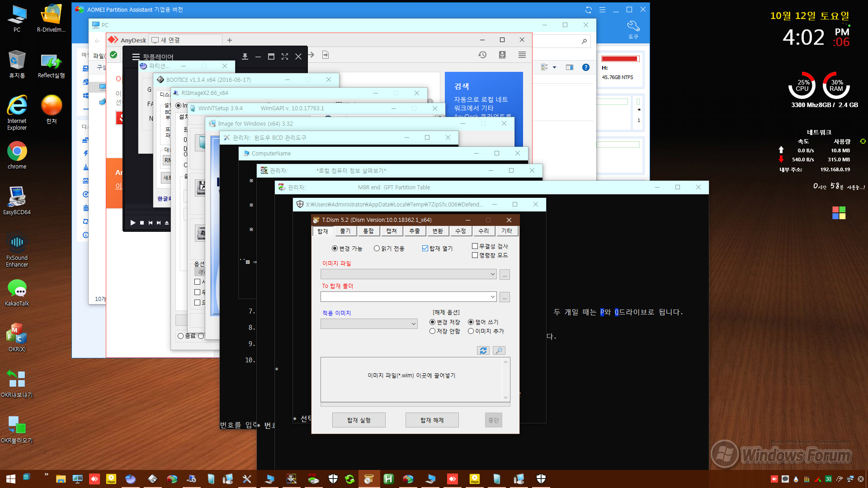Viewport: 868px width, 488px height.
Task: Open KakaoTalk desktop icon
Action: pos(17,292)
